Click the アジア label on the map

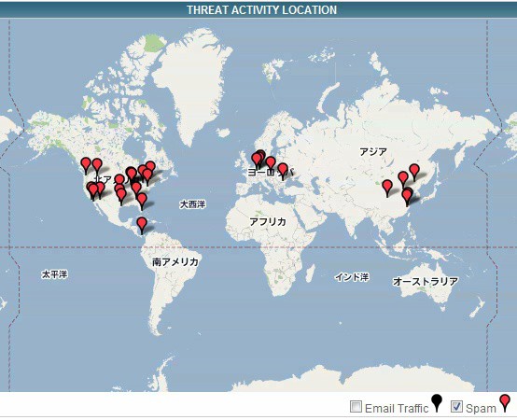(x=373, y=152)
